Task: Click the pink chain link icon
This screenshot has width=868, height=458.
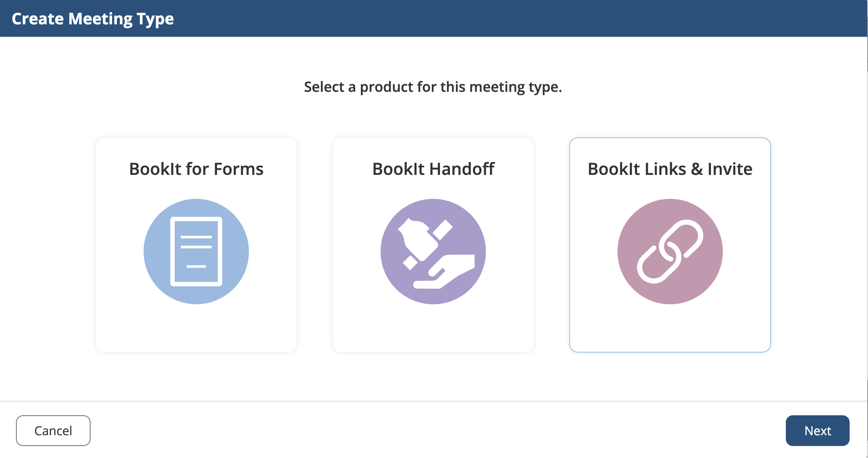Action: click(670, 252)
